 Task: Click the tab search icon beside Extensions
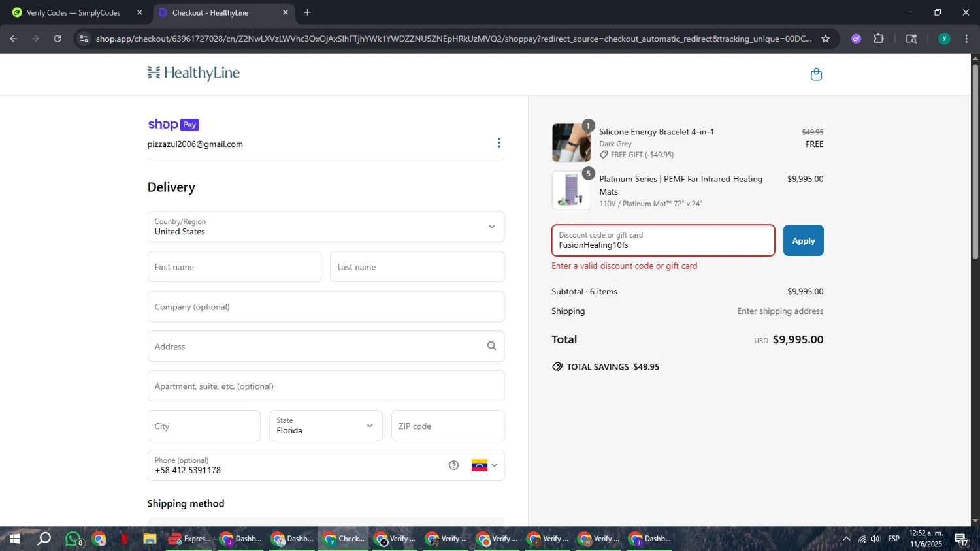pos(911,39)
